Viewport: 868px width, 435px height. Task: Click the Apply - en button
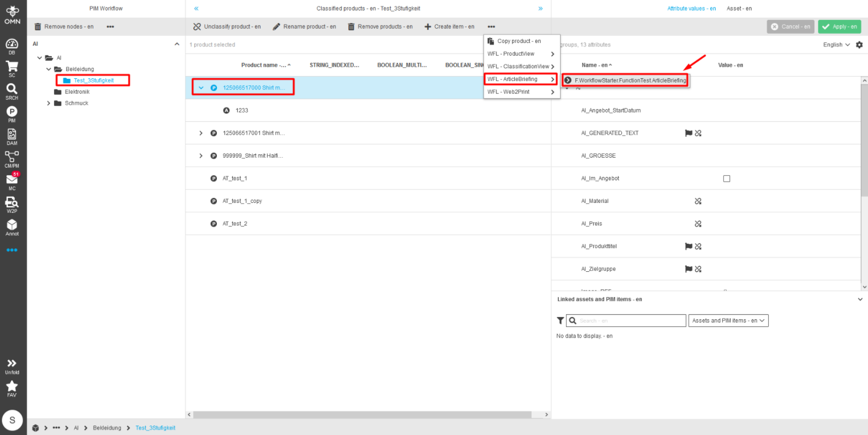pos(839,26)
